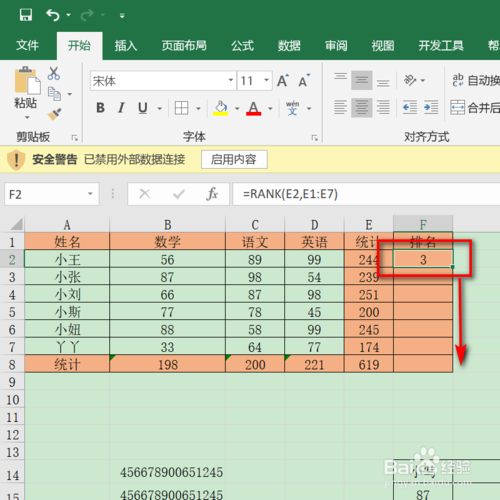Click the Select All corner triangle
This screenshot has height=500, width=500.
(x=16, y=224)
